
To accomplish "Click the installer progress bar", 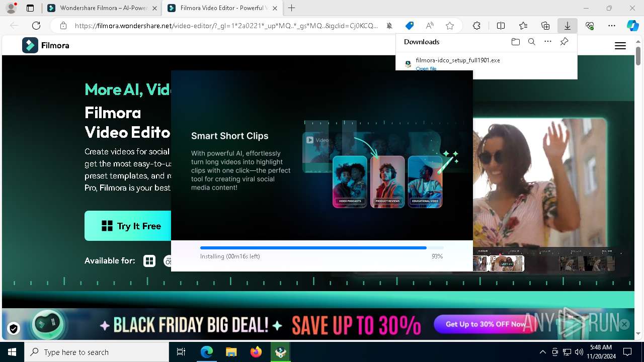I will point(322,248).
